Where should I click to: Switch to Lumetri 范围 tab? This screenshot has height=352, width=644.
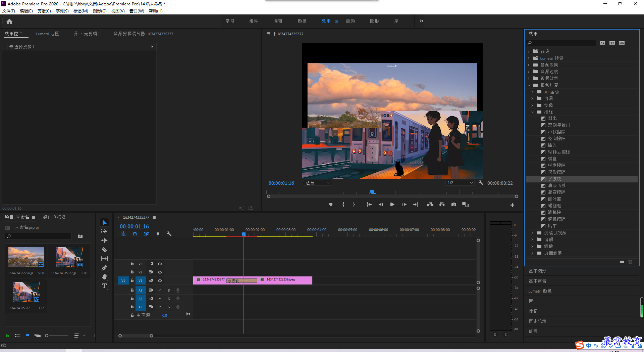[48, 34]
